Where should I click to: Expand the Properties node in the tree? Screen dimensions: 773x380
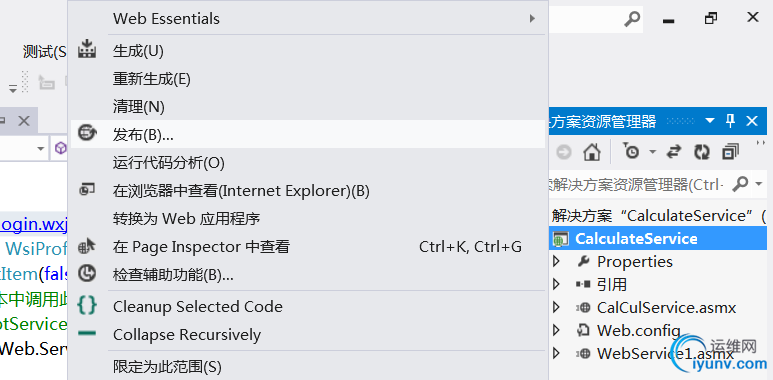(x=557, y=262)
